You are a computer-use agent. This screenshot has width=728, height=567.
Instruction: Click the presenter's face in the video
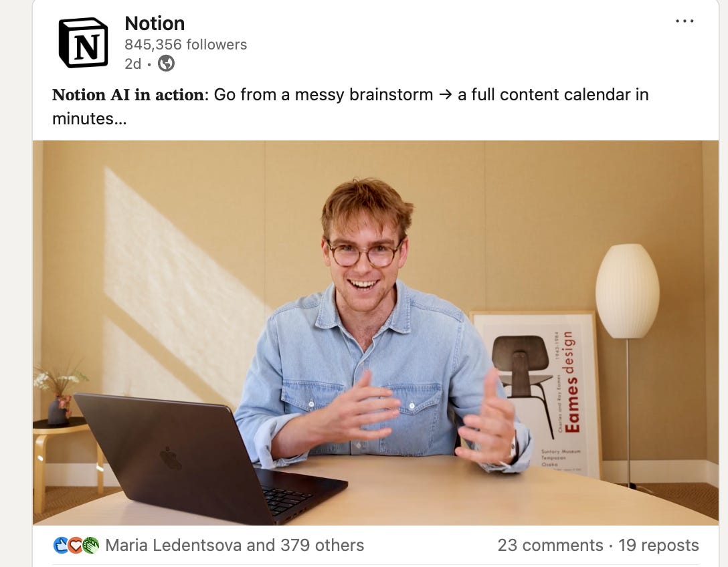[366, 262]
